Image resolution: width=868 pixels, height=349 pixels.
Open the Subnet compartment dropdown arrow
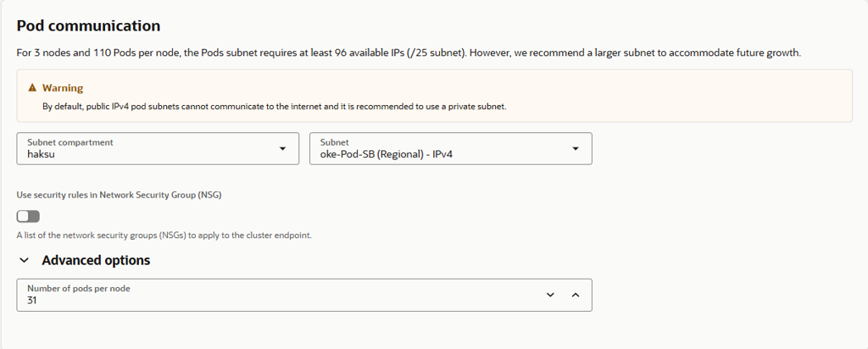[x=282, y=149]
